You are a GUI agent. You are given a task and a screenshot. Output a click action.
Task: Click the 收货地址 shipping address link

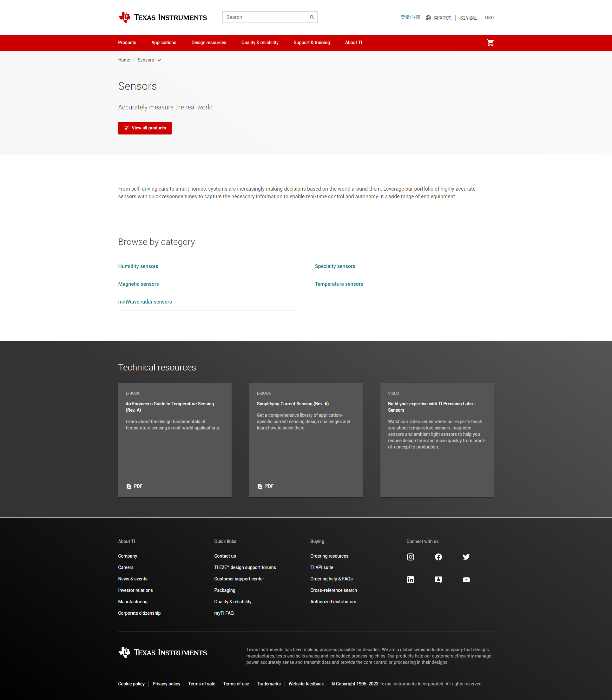tap(468, 18)
